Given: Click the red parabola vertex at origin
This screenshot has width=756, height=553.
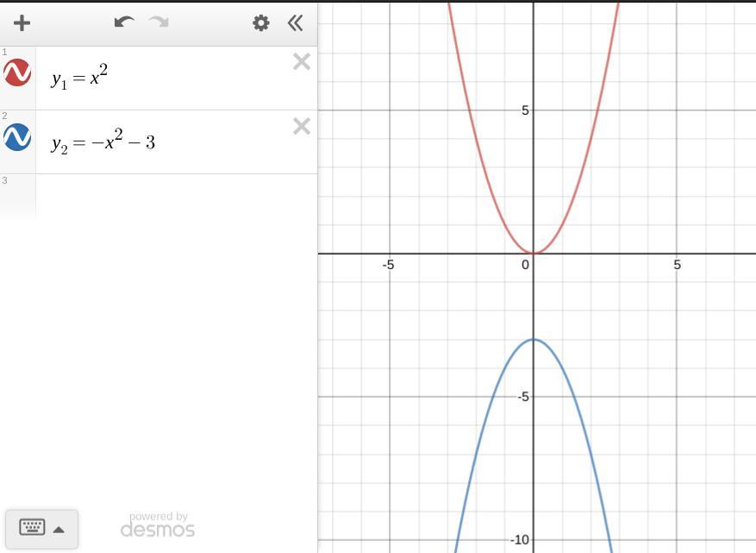Looking at the screenshot, I should click(x=534, y=254).
